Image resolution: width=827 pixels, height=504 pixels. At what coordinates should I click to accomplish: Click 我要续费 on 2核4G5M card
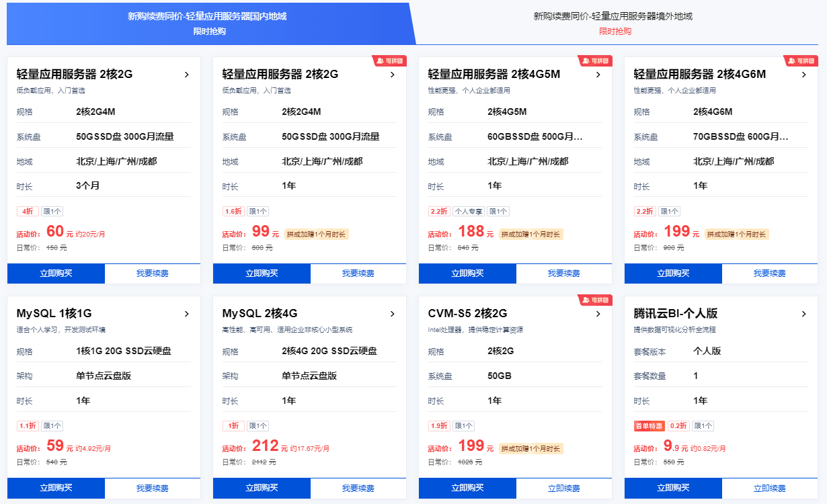[x=564, y=274]
